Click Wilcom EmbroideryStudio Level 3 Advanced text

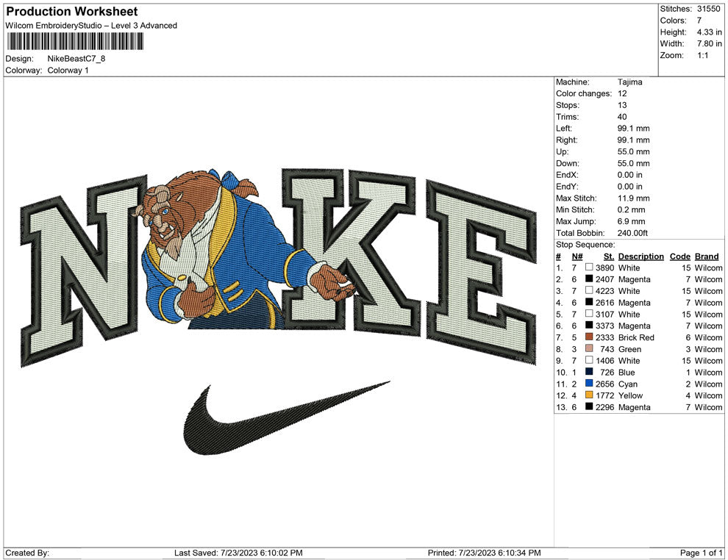coord(91,26)
